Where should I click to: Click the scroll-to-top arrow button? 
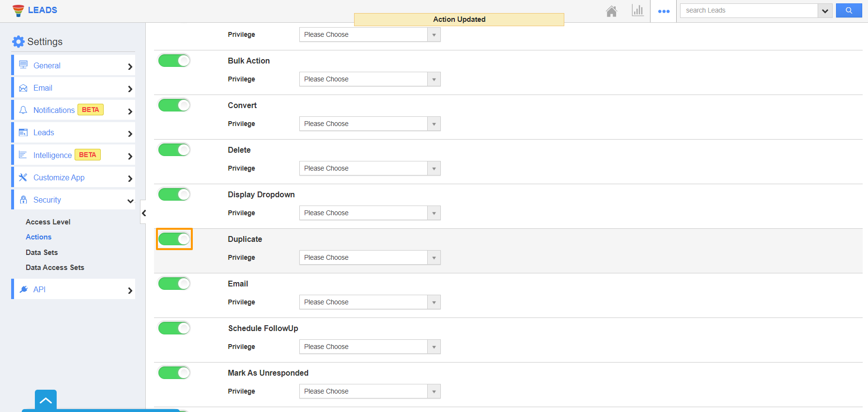46,400
